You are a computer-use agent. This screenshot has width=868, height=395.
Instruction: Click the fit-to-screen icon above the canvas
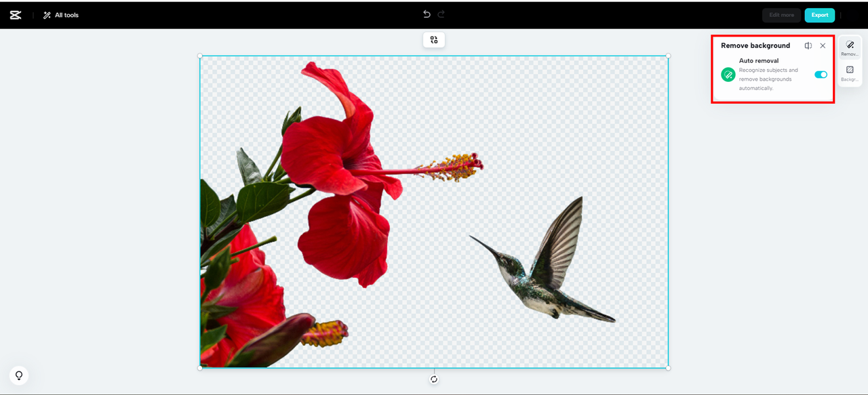(434, 40)
